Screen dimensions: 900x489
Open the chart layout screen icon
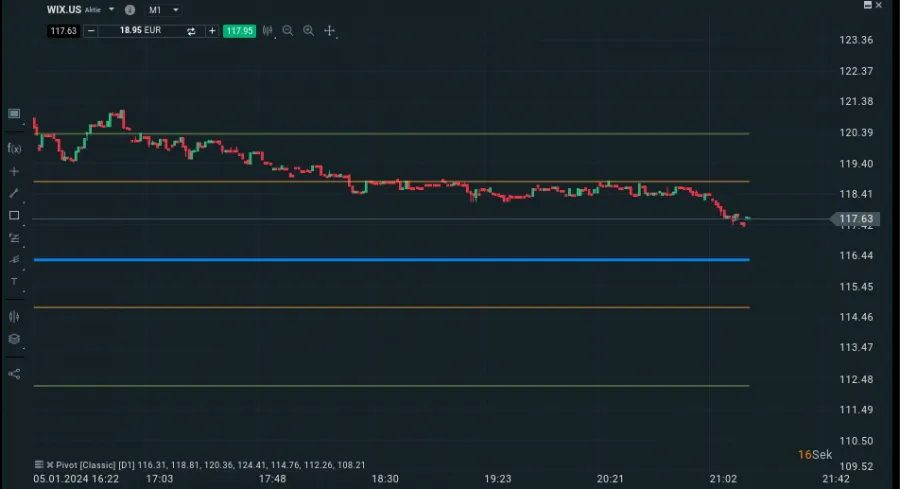coord(14,114)
